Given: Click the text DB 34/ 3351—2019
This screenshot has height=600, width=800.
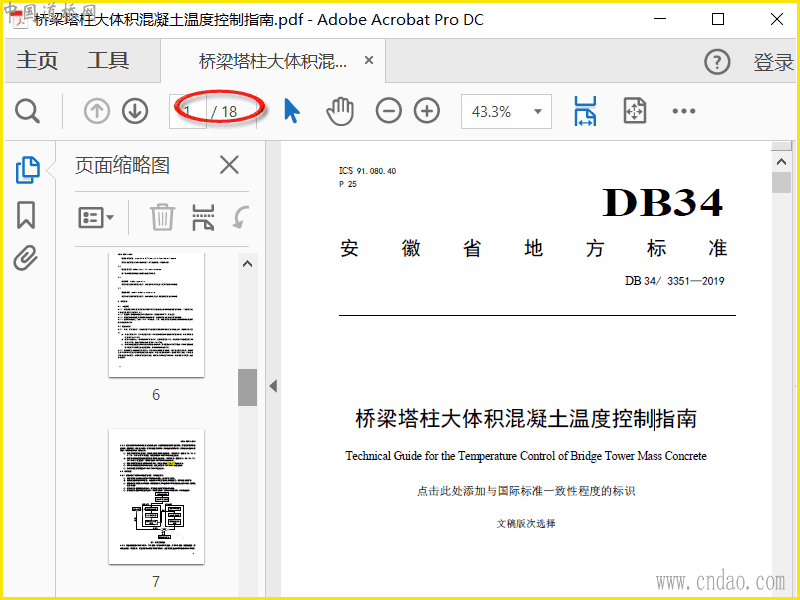Looking at the screenshot, I should pos(674,281).
